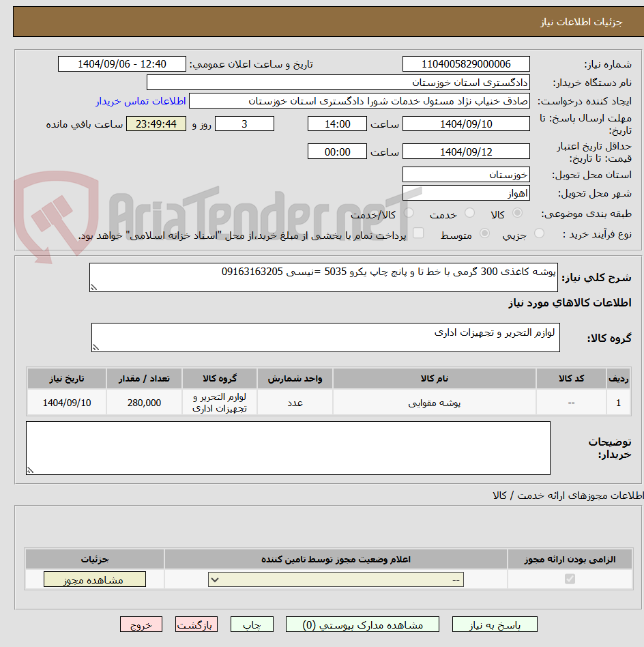Click the مشاهده مجوز button
Viewport: 644px width, 647px height.
(94, 579)
